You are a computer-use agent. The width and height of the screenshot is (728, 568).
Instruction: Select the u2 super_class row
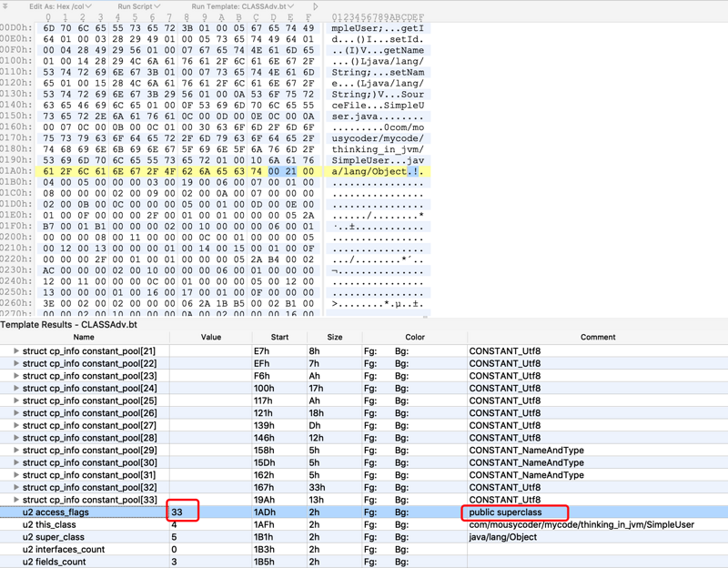[364, 537]
